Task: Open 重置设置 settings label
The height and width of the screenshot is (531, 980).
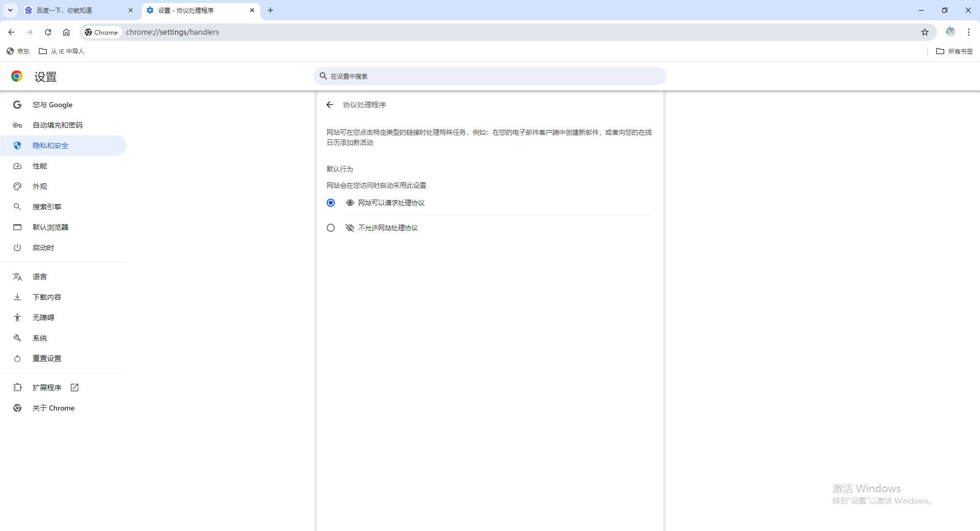Action: 47,358
